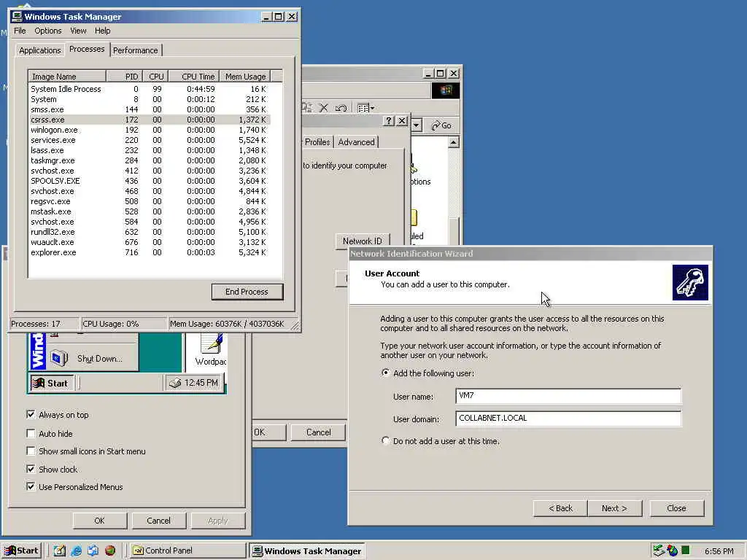
Task: Sort processes by Image Name column header
Action: [67, 76]
